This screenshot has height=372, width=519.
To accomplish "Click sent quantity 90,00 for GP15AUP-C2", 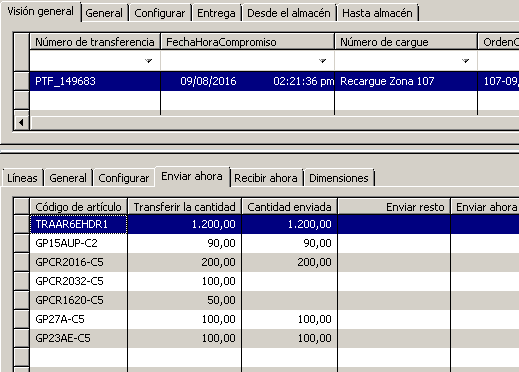I will point(289,243).
